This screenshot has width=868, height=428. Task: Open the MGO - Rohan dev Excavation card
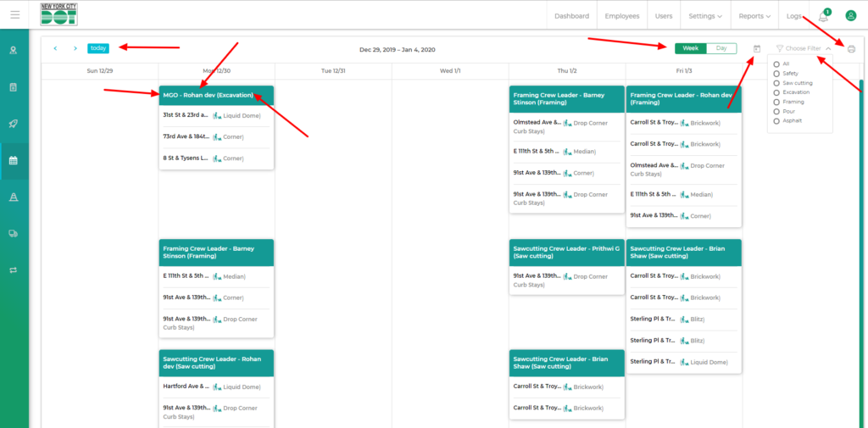tap(216, 95)
